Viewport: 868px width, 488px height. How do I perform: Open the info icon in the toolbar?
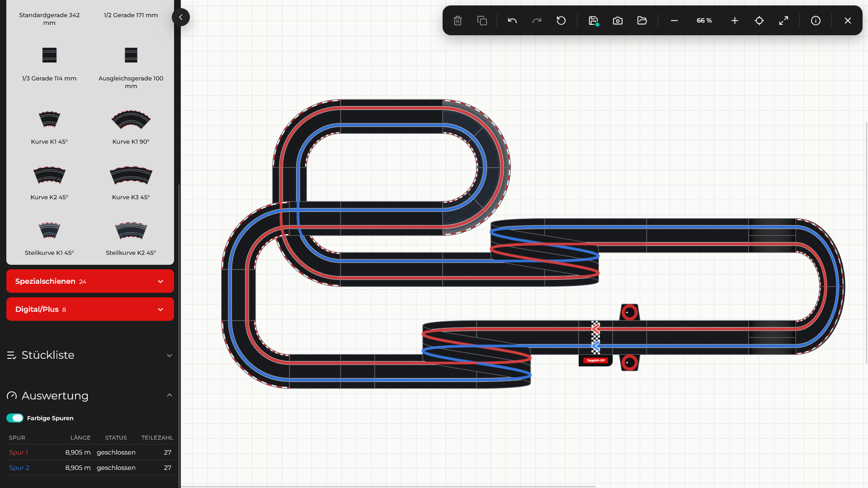click(x=816, y=20)
